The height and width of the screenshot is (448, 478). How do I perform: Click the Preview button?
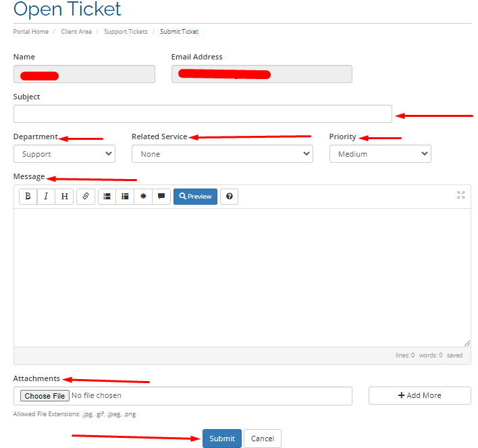pos(195,196)
